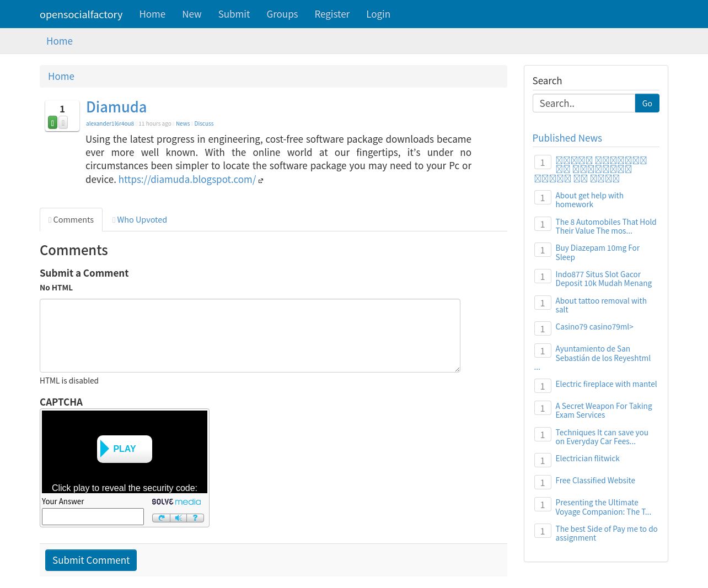Screen dimensions: 708x588
Task: Open The best Side of Pay me link
Action: click(x=607, y=533)
